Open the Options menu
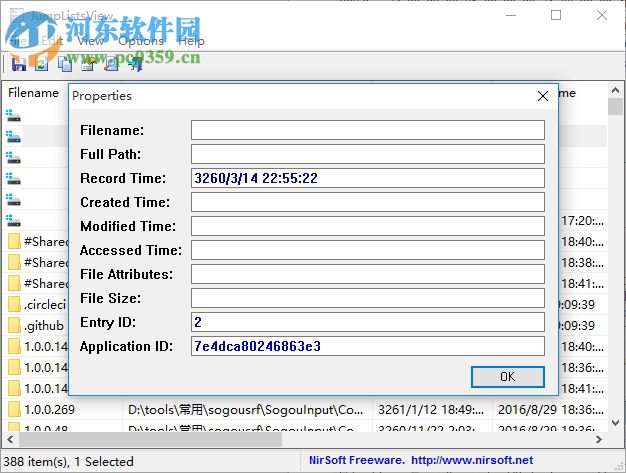This screenshot has width=626, height=473. [x=141, y=41]
